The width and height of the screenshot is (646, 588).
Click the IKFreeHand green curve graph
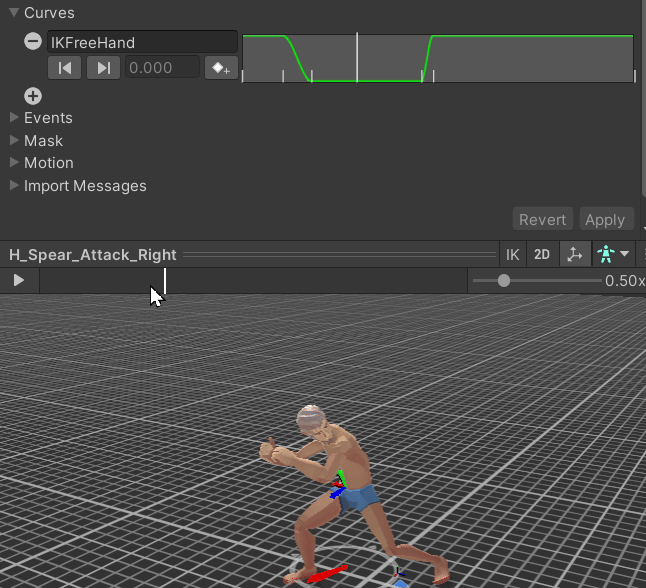[x=438, y=59]
